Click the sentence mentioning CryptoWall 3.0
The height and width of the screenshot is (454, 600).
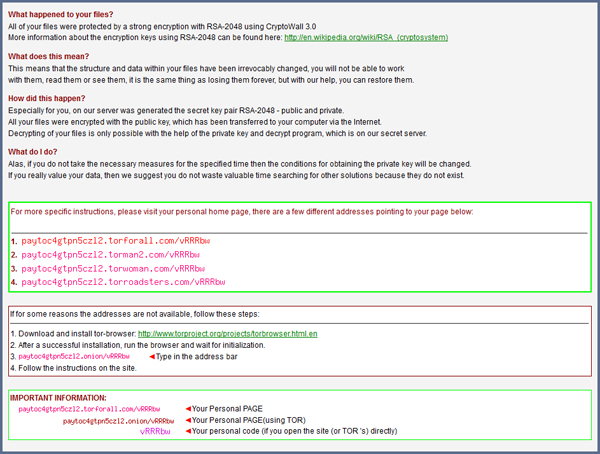coord(162,27)
